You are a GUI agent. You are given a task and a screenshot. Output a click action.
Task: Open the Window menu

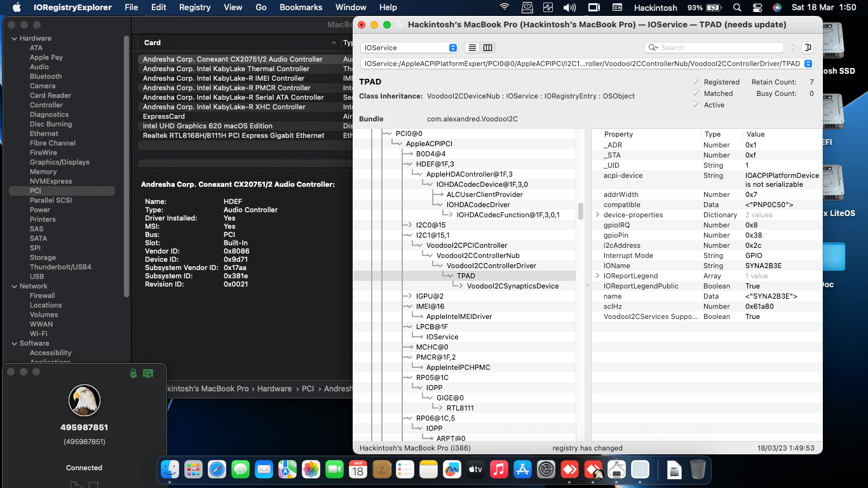point(351,8)
